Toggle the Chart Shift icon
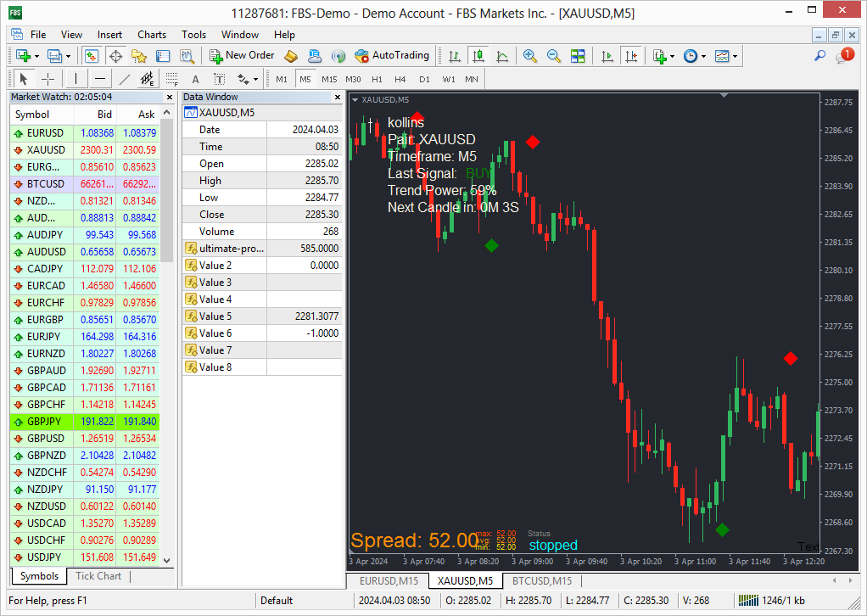 [631, 56]
